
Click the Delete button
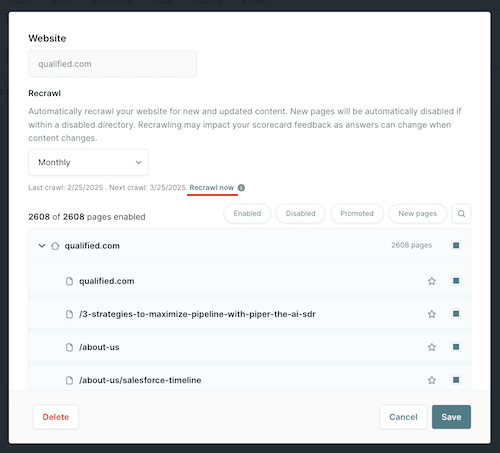click(56, 417)
